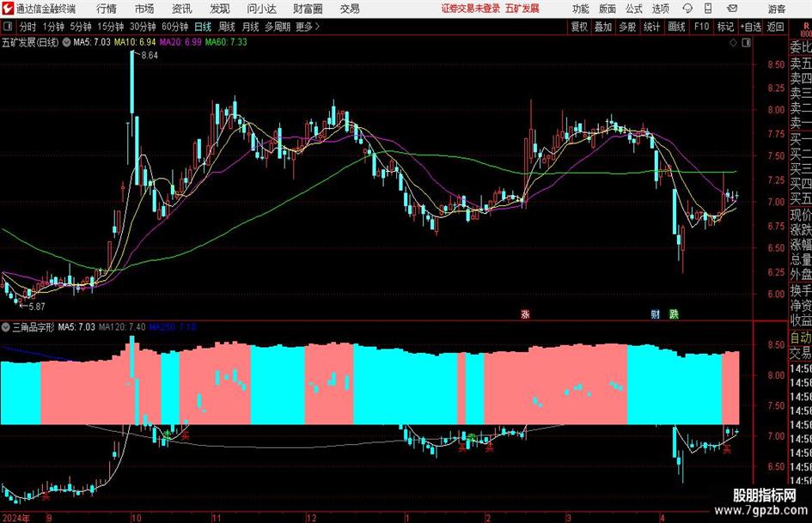Screen dimensions: 812x523
Task: Switch to 5分钟 period tab
Action: click(x=81, y=27)
